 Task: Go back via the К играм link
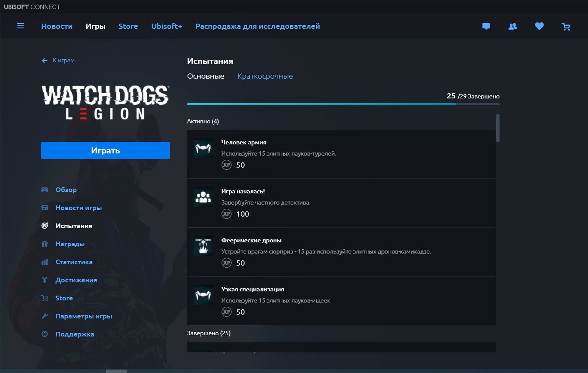coord(64,61)
